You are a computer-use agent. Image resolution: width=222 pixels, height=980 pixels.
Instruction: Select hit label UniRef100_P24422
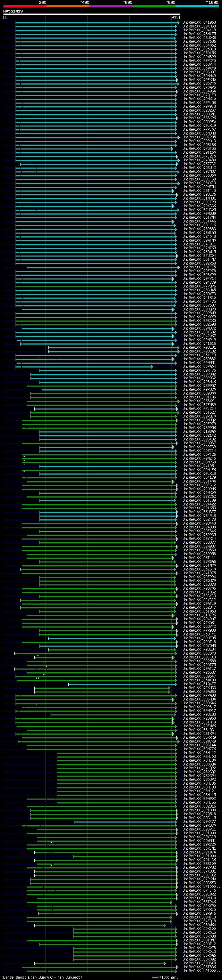199,504
